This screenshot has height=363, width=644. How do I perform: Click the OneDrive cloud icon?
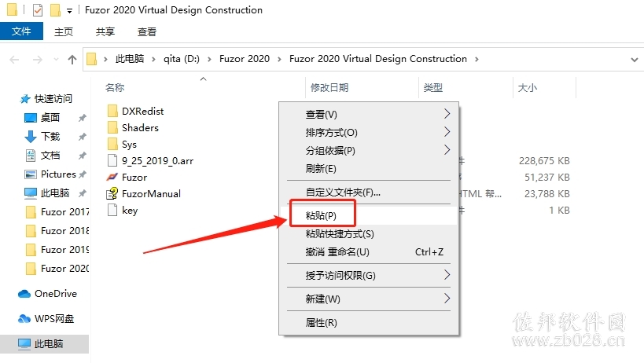tap(24, 294)
